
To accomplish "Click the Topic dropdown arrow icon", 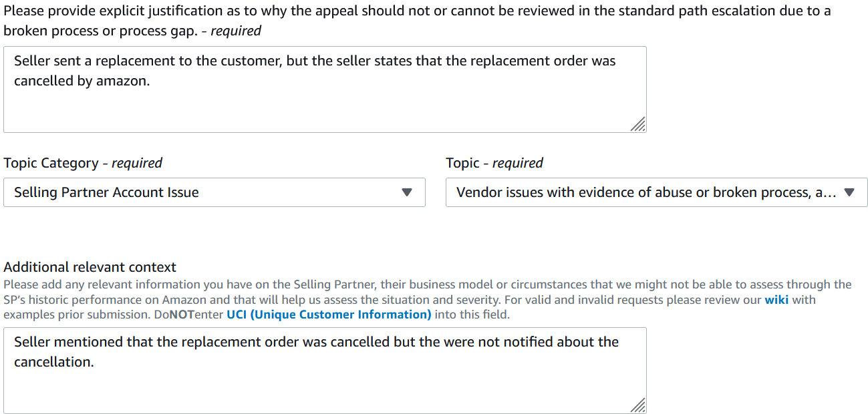I will click(x=849, y=192).
